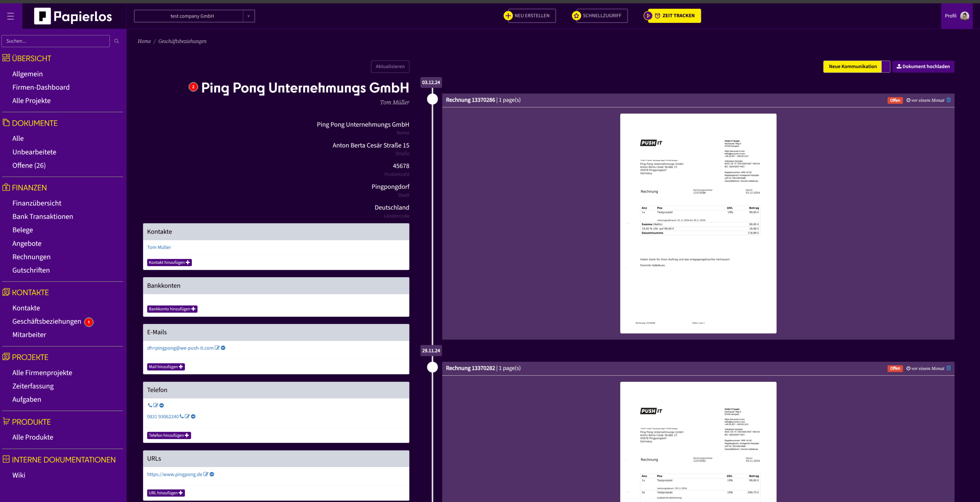Focus the Suchen search field
The height and width of the screenshot is (502, 980).
[55, 41]
